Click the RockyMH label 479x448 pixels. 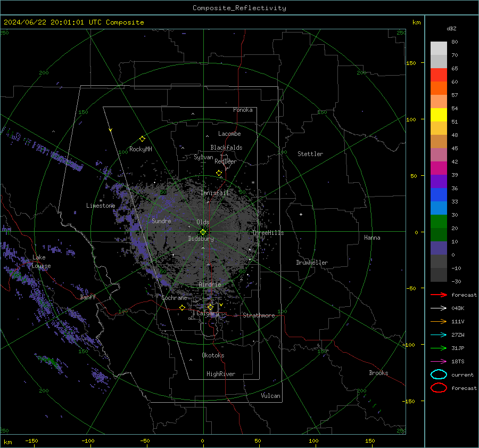[141, 149]
